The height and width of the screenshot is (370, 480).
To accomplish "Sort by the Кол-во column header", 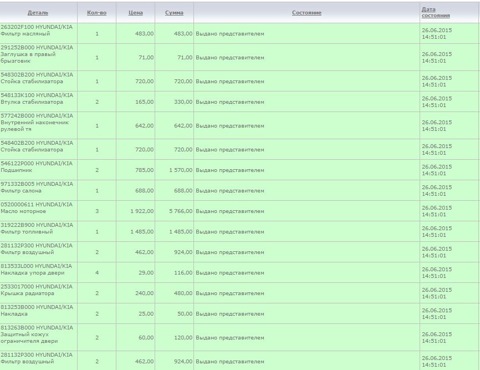I will point(97,13).
